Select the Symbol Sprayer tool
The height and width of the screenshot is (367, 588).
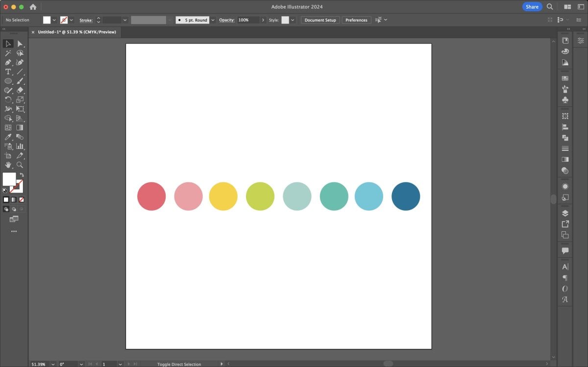tap(8, 146)
